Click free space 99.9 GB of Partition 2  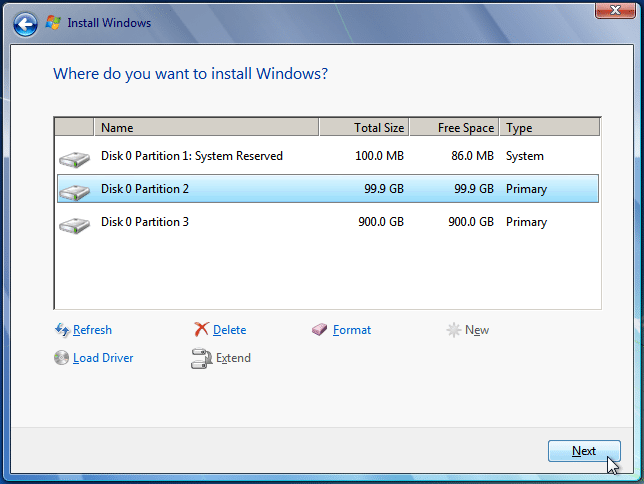[x=474, y=189]
